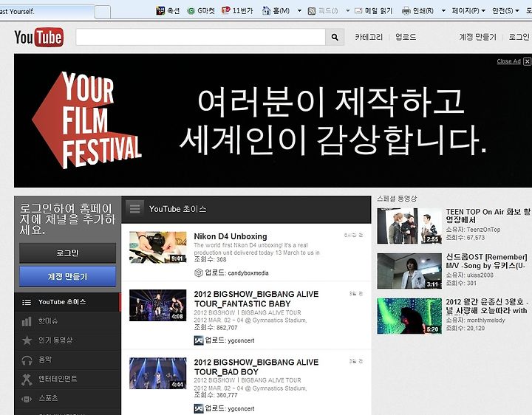Screen dimensions: 532x415
Task: Click the entertainment icon beside 엔터테인먼트
Action: [x=27, y=379]
